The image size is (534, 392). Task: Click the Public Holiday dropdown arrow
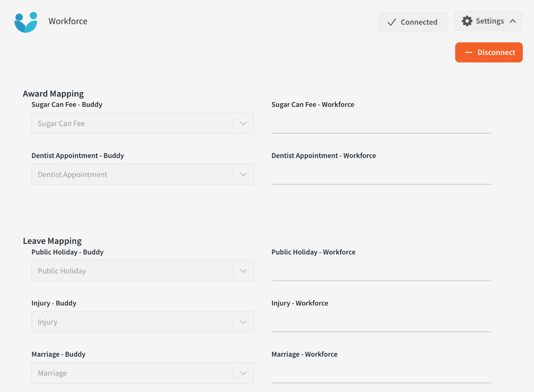tap(243, 271)
